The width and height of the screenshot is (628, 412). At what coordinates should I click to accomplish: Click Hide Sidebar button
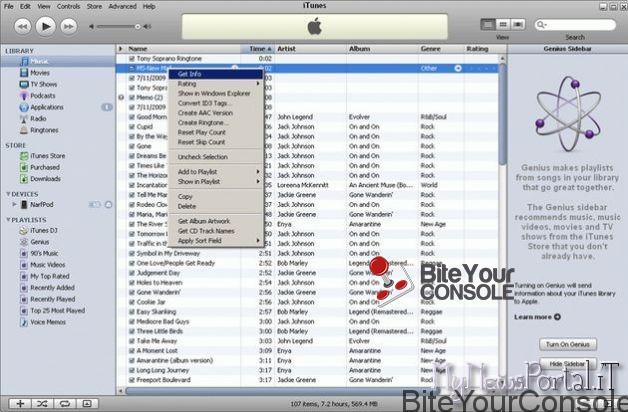pos(568,364)
